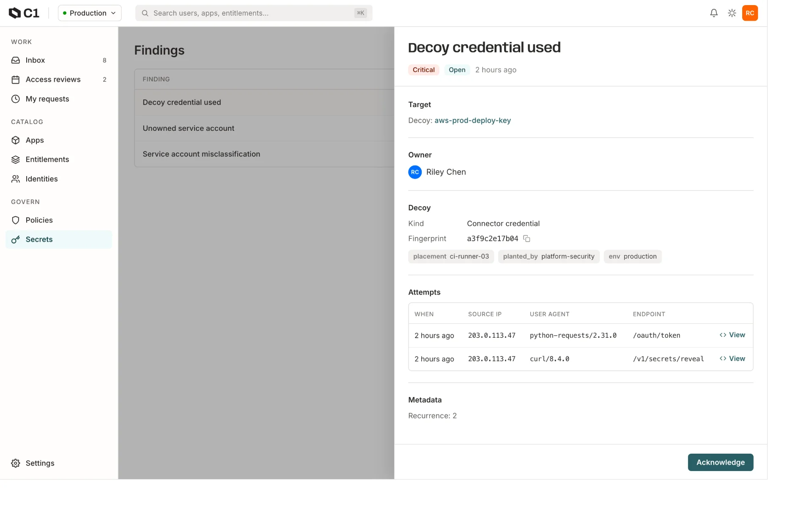Click the sparkle assistant icon
The height and width of the screenshot is (507, 812).
[732, 13]
